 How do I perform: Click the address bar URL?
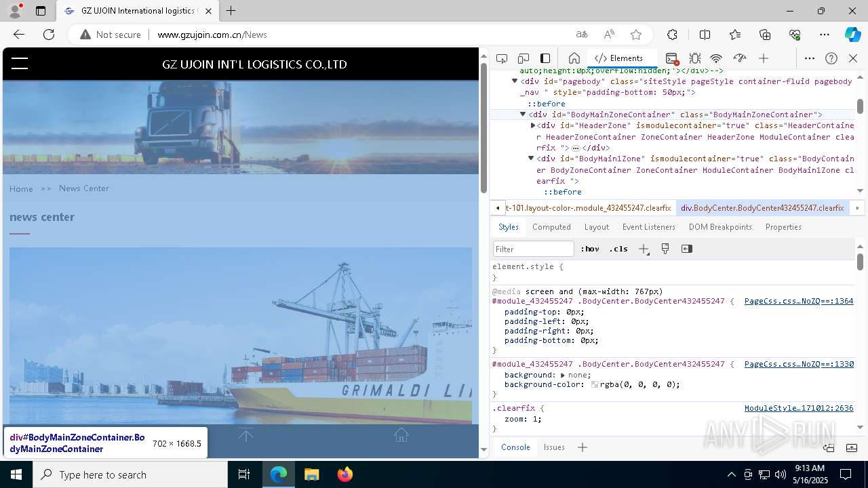(212, 35)
